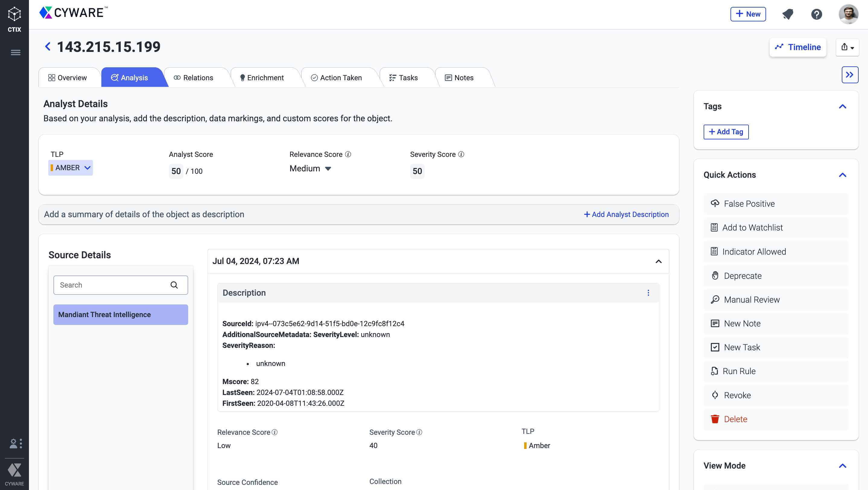Click the Add Analyst Description link

pos(626,214)
